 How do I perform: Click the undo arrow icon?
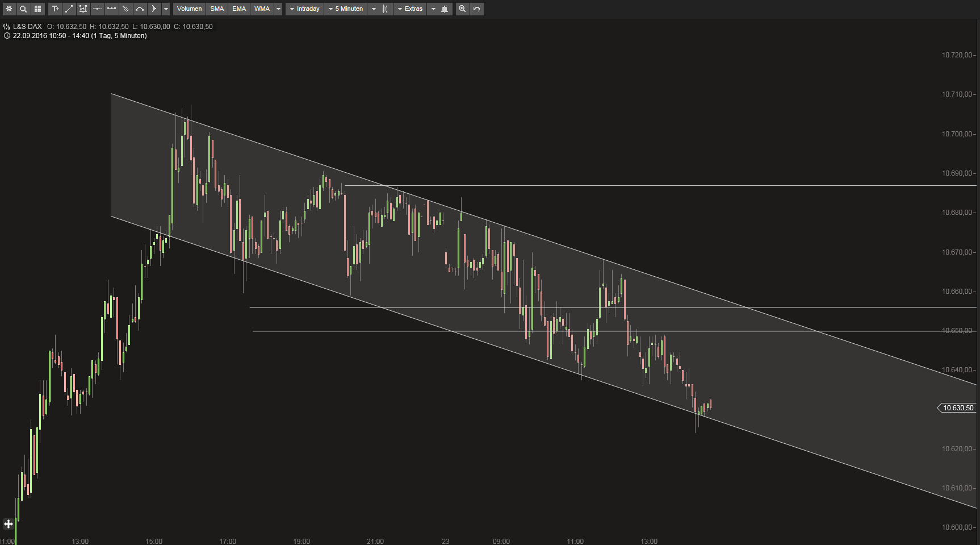[476, 9]
